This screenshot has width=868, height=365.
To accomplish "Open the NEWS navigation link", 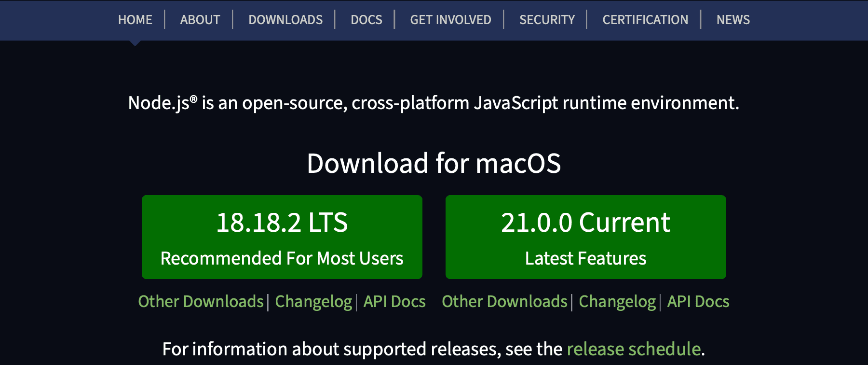I will point(733,20).
